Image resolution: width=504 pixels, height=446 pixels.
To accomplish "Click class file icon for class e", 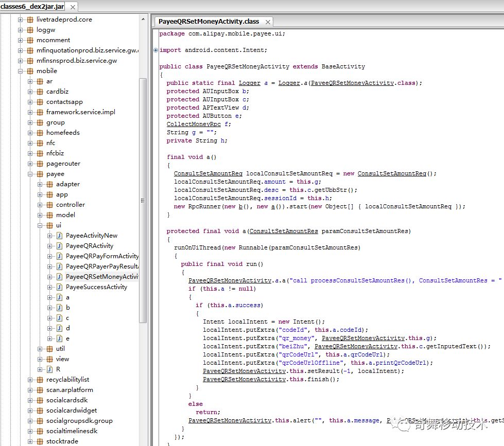I will (x=60, y=338).
